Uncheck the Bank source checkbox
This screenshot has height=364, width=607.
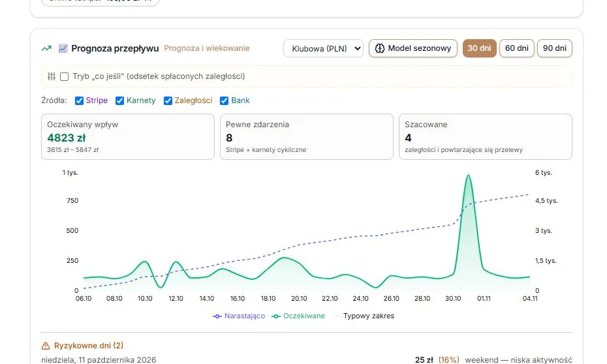tap(224, 100)
